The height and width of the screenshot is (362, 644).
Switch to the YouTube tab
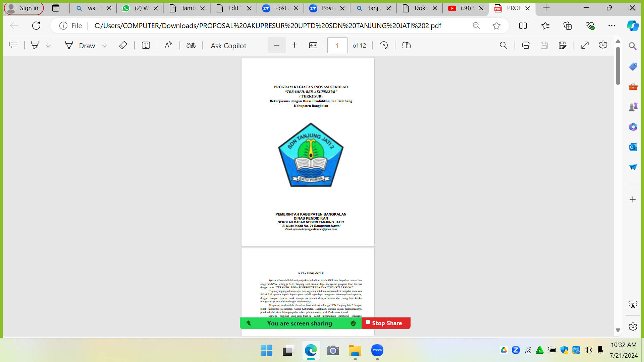click(466, 8)
